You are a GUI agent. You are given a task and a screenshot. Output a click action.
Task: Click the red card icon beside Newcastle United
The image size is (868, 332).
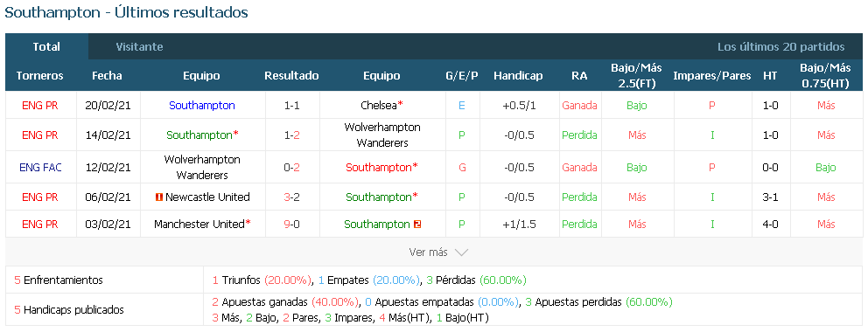159,197
